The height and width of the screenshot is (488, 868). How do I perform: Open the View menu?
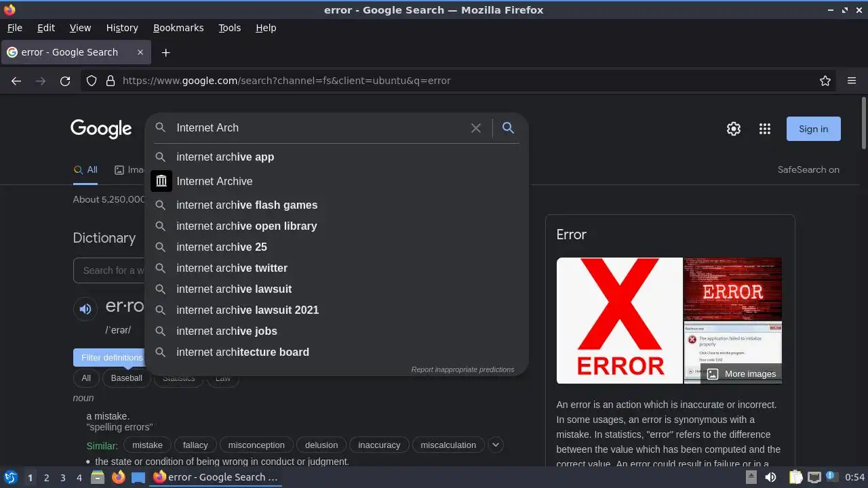click(80, 28)
